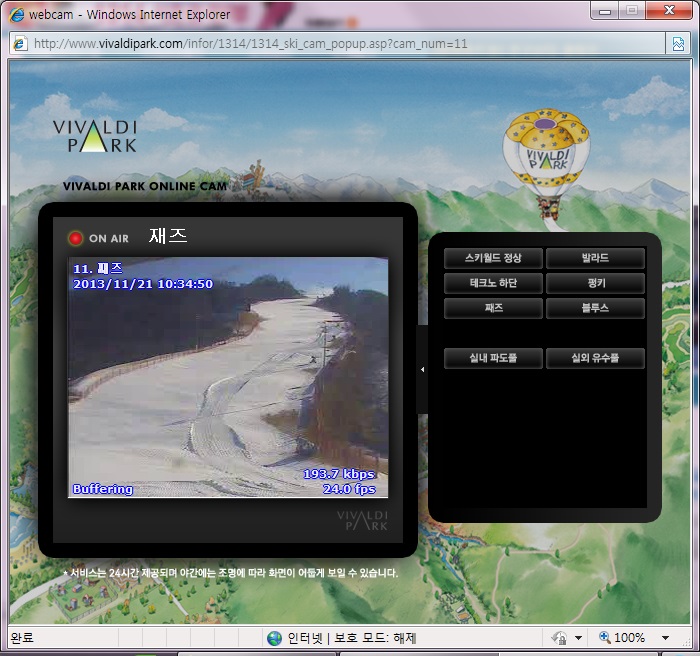The width and height of the screenshot is (700, 656).
Task: Click the '24.0 fps' frame rate text
Action: pyautogui.click(x=349, y=489)
